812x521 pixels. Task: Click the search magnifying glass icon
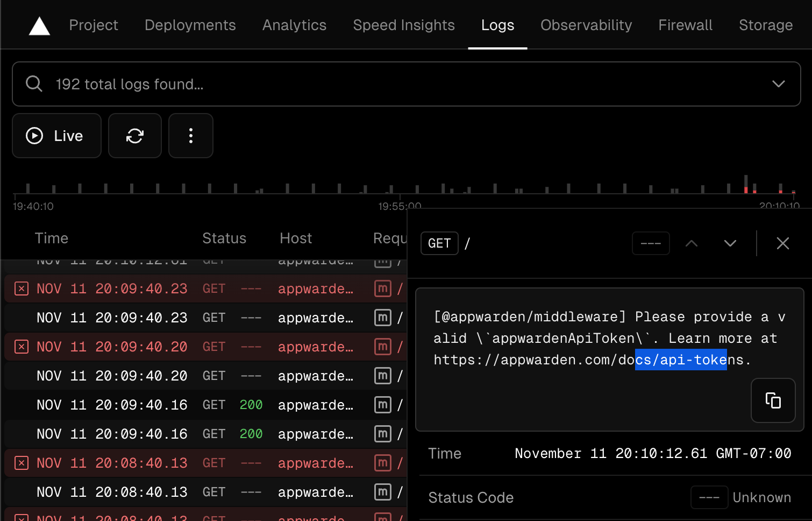pyautogui.click(x=33, y=84)
